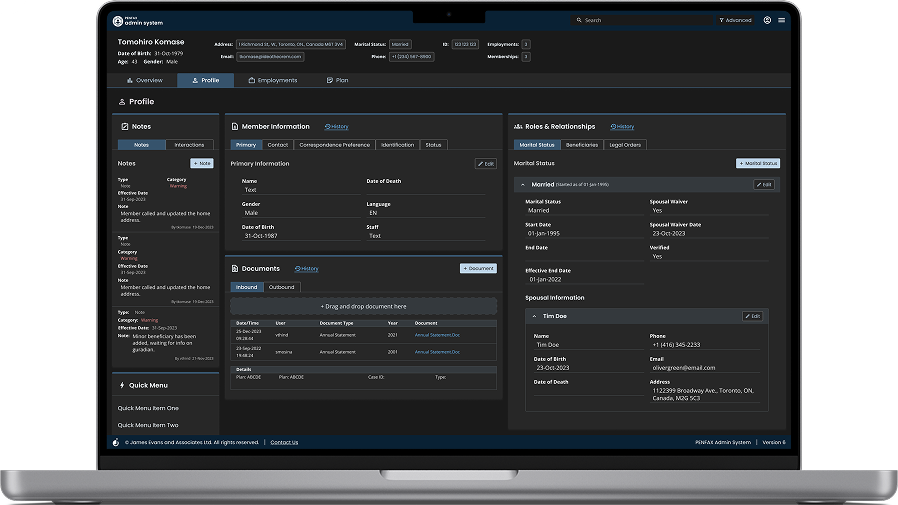Image resolution: width=898 pixels, height=505 pixels.
Task: Open the hamburger menu in top bar
Action: point(781,20)
